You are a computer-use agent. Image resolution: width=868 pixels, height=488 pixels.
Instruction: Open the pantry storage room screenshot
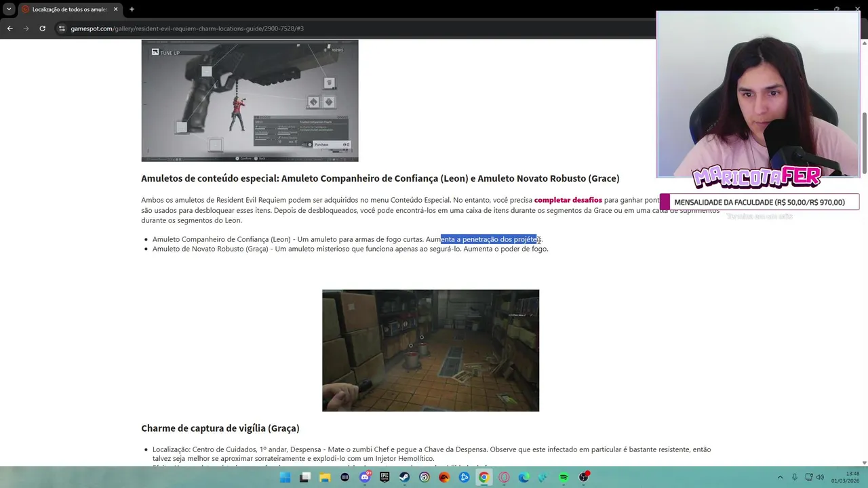pos(431,350)
